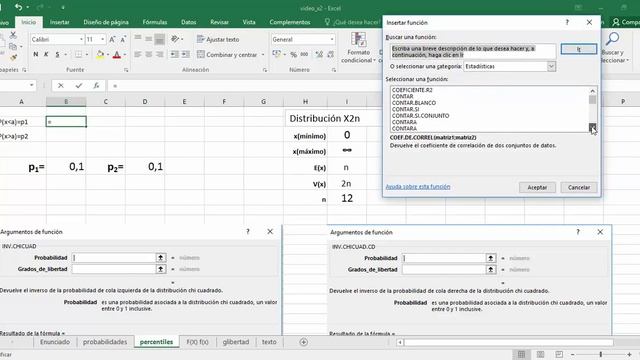Click the Ir search button
The width and height of the screenshot is (640, 360).
point(579,49)
